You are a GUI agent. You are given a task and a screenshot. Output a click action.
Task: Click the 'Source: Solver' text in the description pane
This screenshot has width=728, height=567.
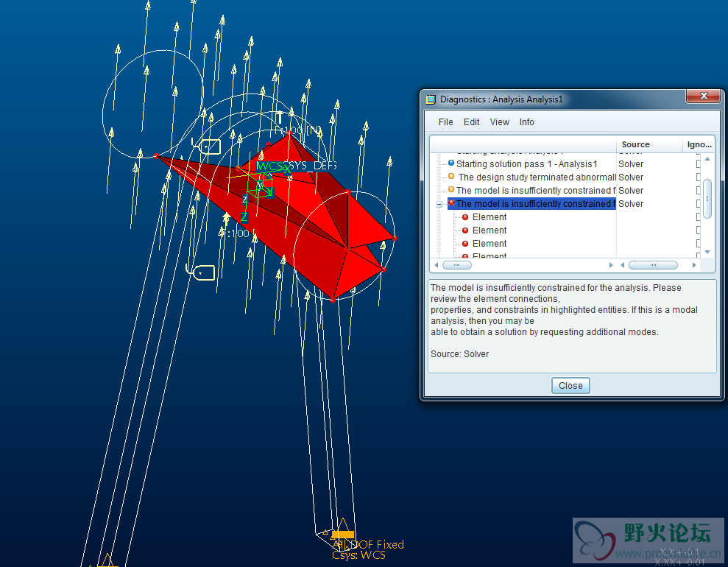click(459, 354)
